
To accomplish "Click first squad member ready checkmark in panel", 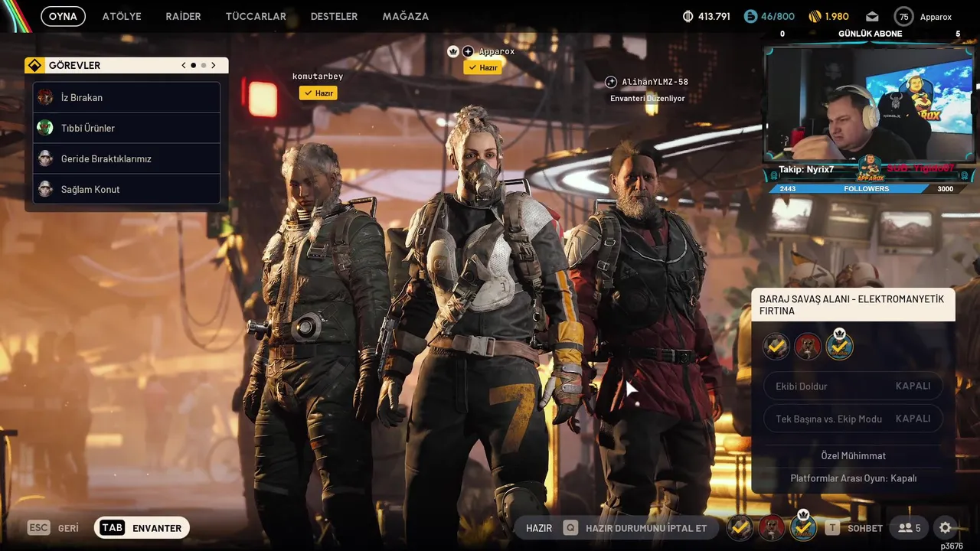I will click(x=776, y=347).
